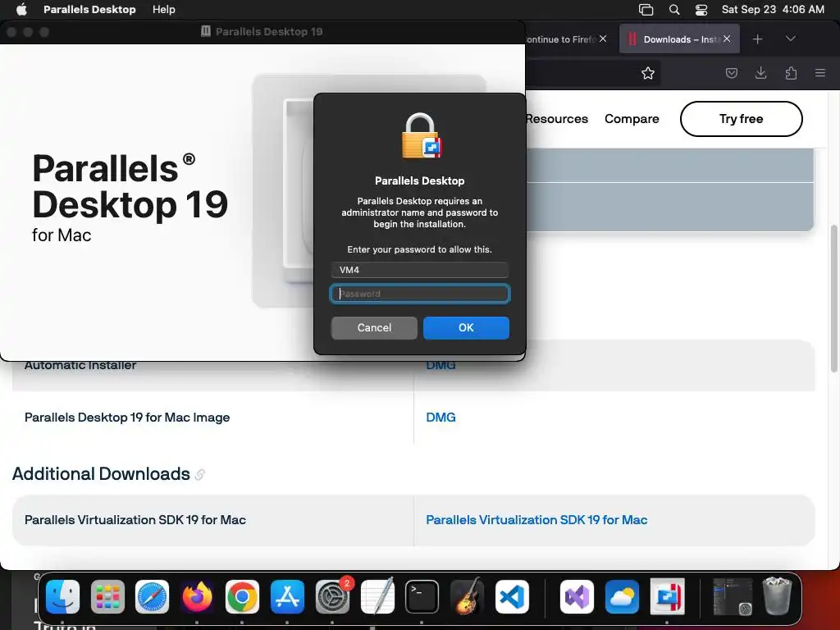Image resolution: width=840 pixels, height=630 pixels.
Task: Switch to Firefox in the Dock
Action: pyautogui.click(x=197, y=597)
